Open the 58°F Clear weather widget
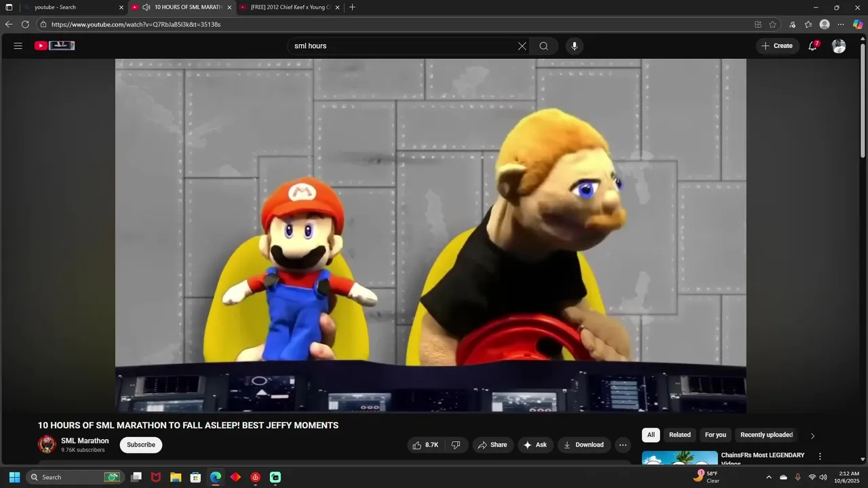Image resolution: width=868 pixels, height=488 pixels. (x=707, y=477)
